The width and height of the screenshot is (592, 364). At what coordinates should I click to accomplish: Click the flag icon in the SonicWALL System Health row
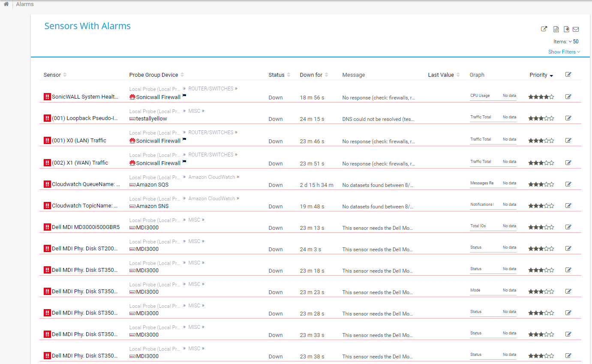[x=184, y=96]
